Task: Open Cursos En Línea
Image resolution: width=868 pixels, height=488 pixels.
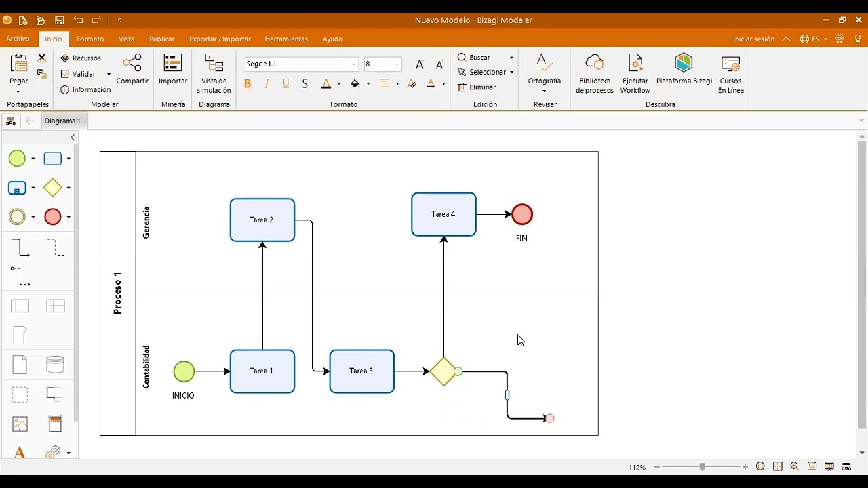Action: click(x=731, y=74)
